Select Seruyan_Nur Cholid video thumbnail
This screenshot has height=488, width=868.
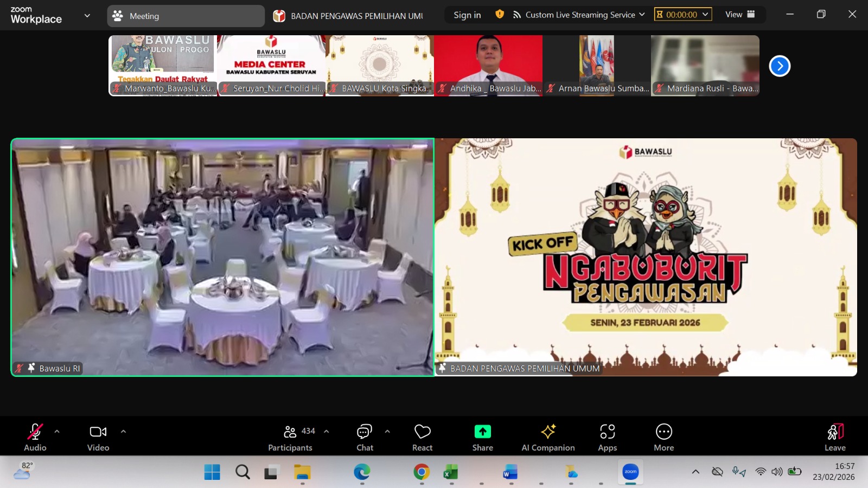click(271, 66)
